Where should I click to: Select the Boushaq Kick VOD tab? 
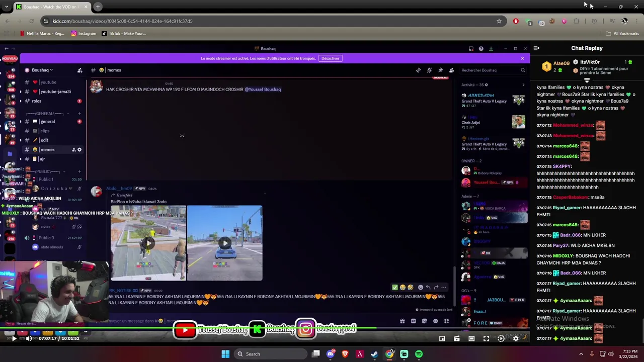pos(51,7)
